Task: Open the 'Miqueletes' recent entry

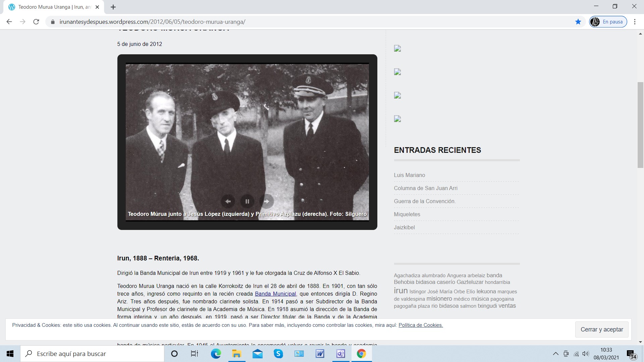Action: [x=407, y=214]
